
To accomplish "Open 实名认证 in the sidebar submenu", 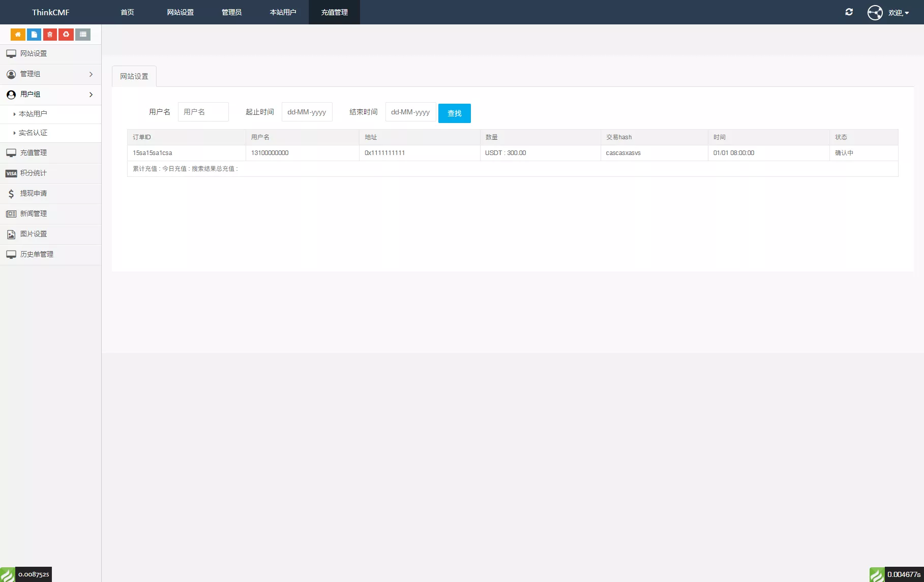I will tap(33, 133).
